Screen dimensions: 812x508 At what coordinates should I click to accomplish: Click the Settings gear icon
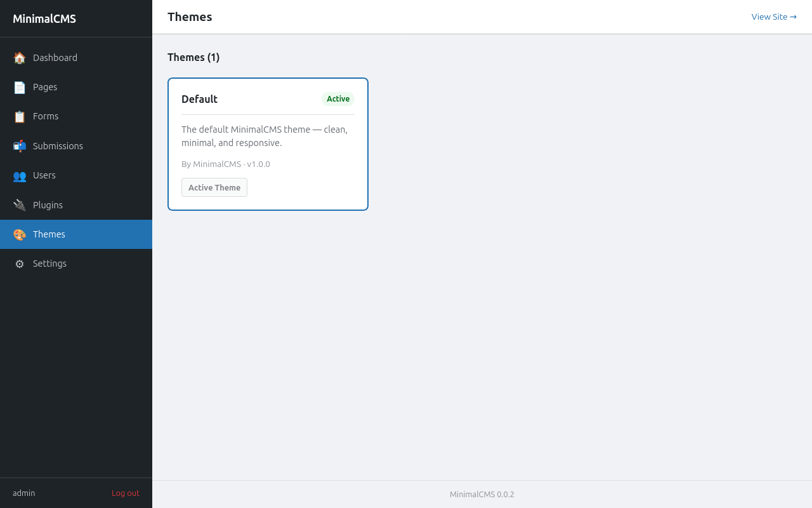tap(20, 264)
